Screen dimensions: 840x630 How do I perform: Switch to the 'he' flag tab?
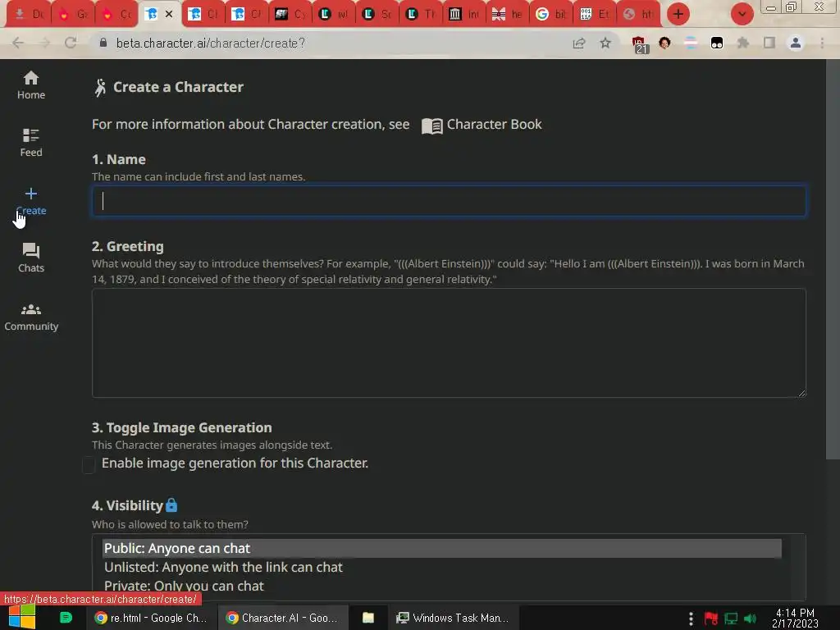509,15
